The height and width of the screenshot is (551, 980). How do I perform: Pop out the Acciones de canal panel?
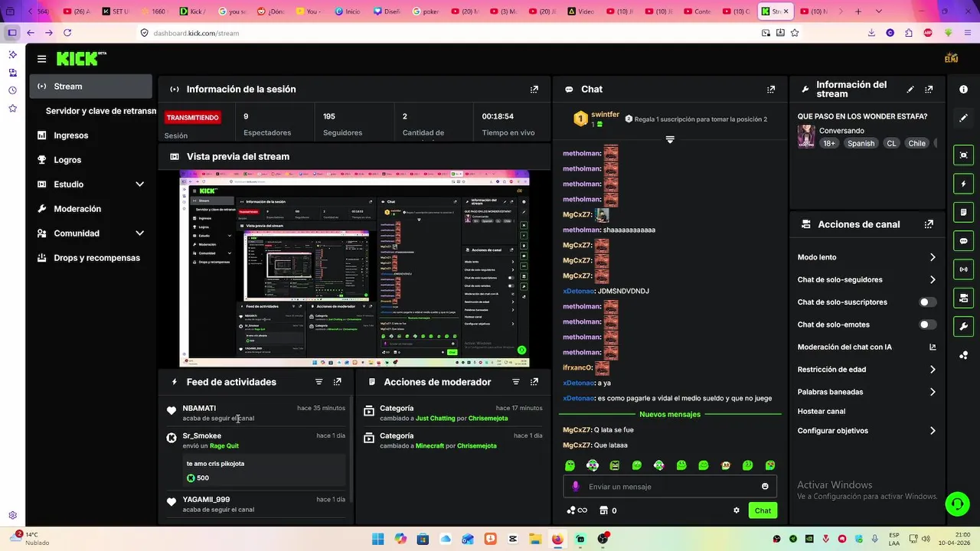point(929,224)
